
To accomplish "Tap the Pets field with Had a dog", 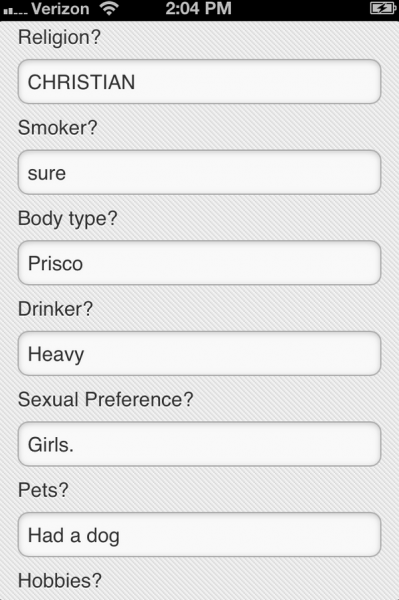I will [x=199, y=535].
